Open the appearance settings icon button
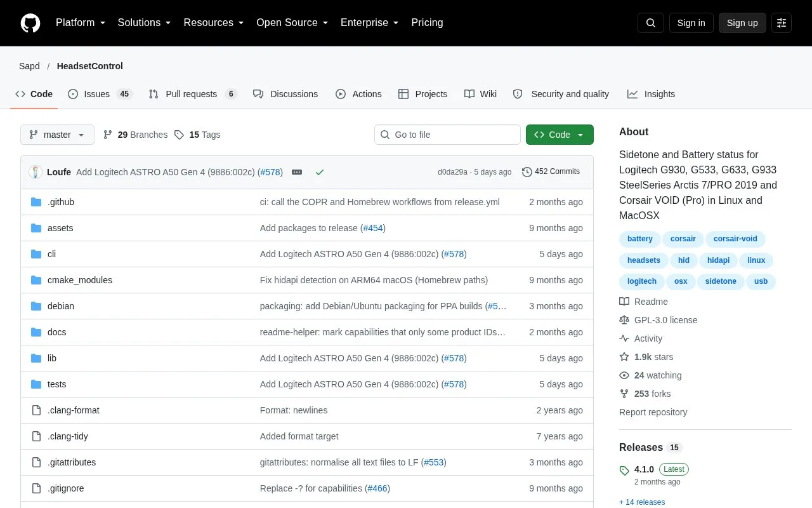The width and height of the screenshot is (812, 508). coord(782,23)
